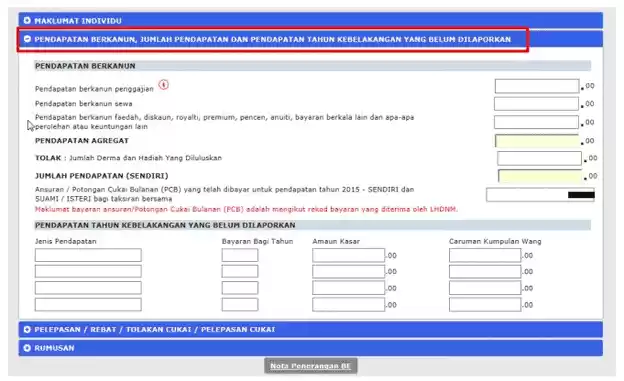Click the Pendapatan Agregat yellow field
Viewport: 624px width, 381px height.
(537, 141)
